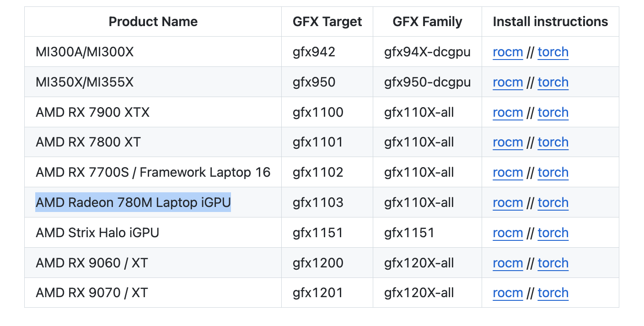Click the gfx1151 GFX Target cell
This screenshot has width=644, height=326.
(317, 233)
